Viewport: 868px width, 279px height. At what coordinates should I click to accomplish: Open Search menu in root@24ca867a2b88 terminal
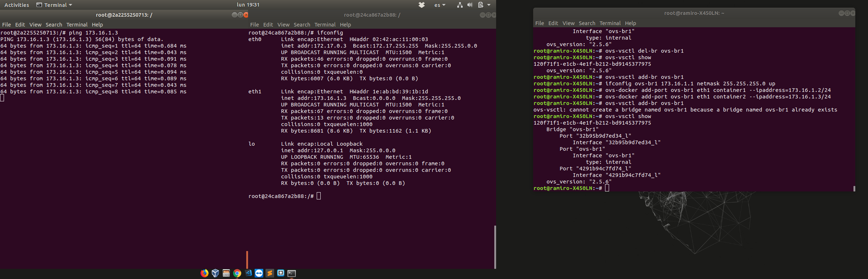click(302, 25)
